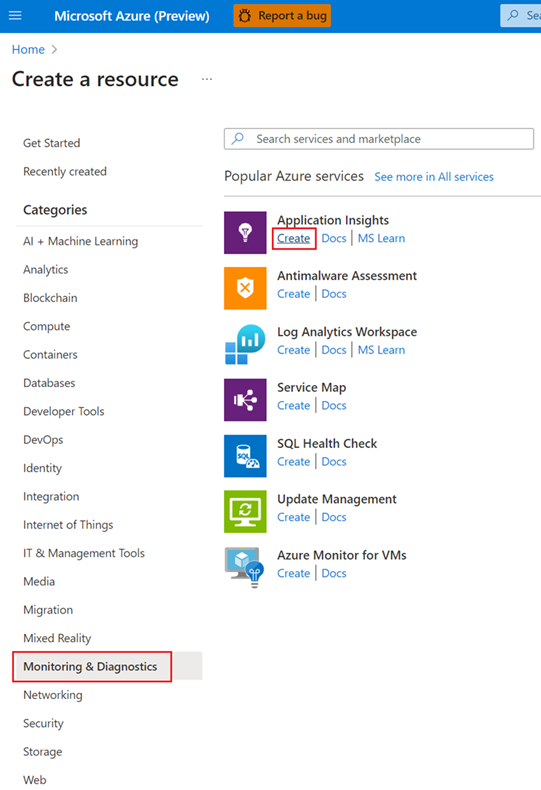This screenshot has height=790, width=541.
Task: Choose the Containers category
Action: [x=50, y=355]
